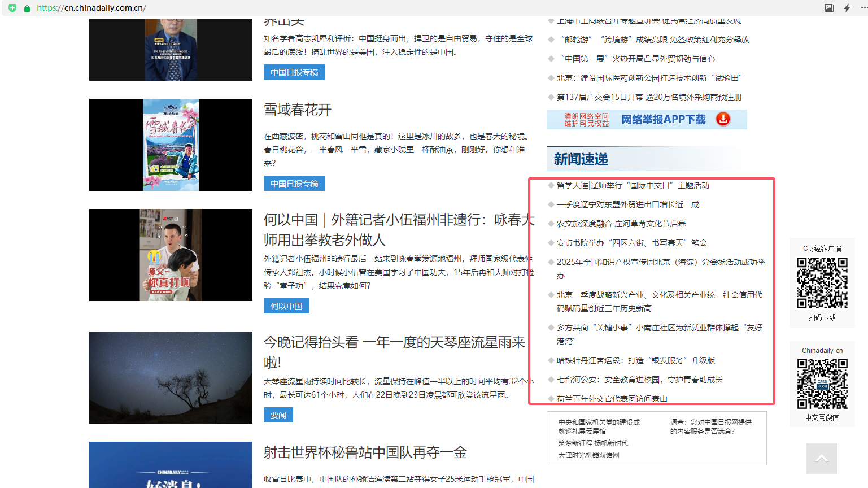Click the picture mode icon in address bar
This screenshot has width=868, height=488.
[x=828, y=8]
